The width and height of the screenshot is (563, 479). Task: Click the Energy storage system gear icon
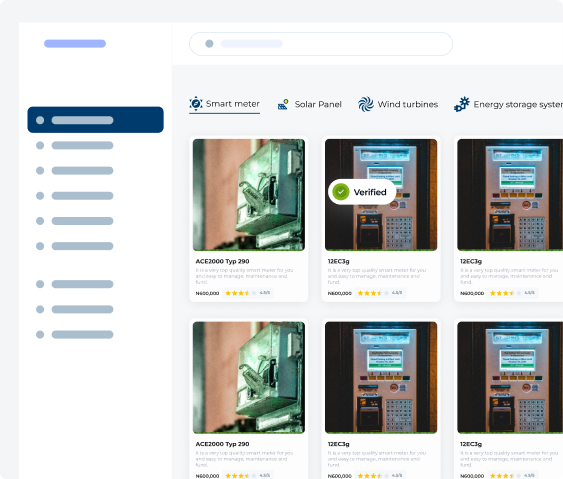461,104
